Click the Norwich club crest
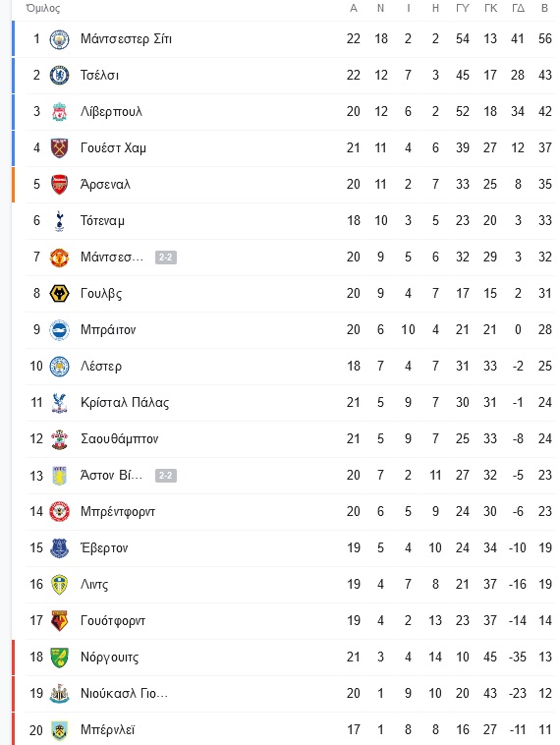The image size is (560, 745). [59, 658]
